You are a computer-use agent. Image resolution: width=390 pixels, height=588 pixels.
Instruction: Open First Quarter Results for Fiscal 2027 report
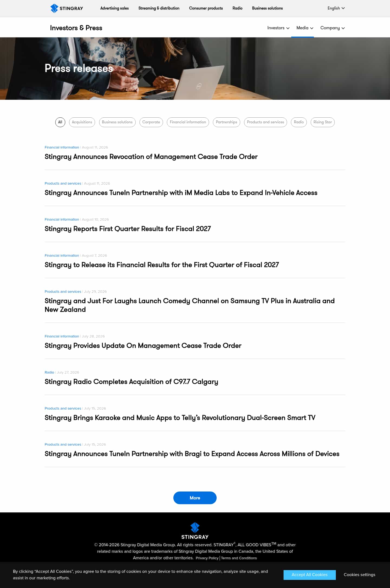coord(128,229)
